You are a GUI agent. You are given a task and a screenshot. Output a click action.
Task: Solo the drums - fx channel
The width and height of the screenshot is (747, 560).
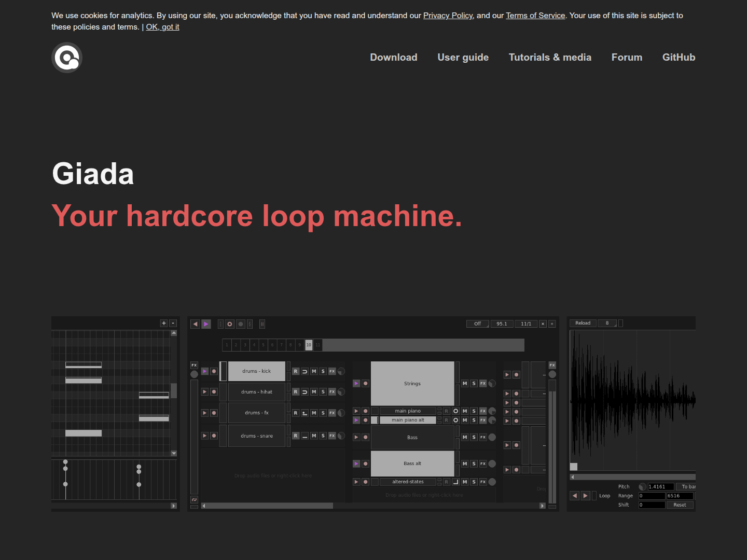pos(323,413)
